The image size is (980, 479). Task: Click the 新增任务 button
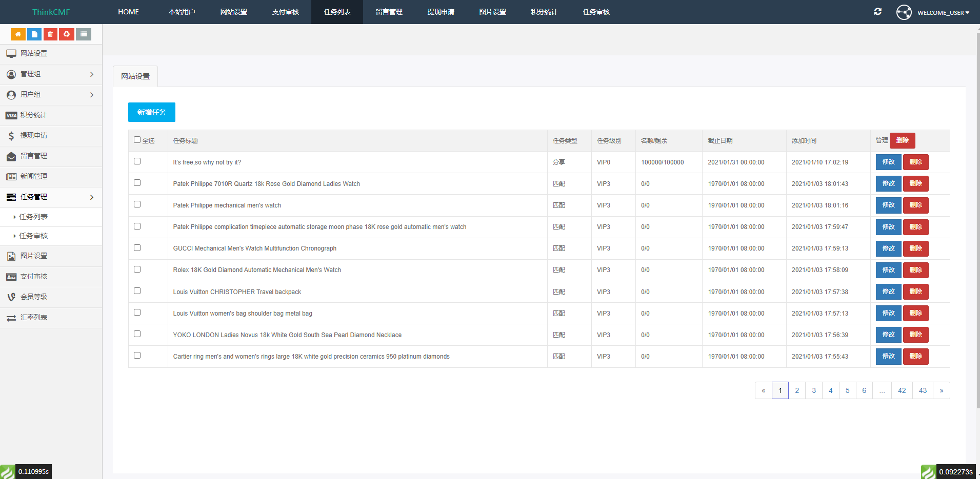pos(152,112)
